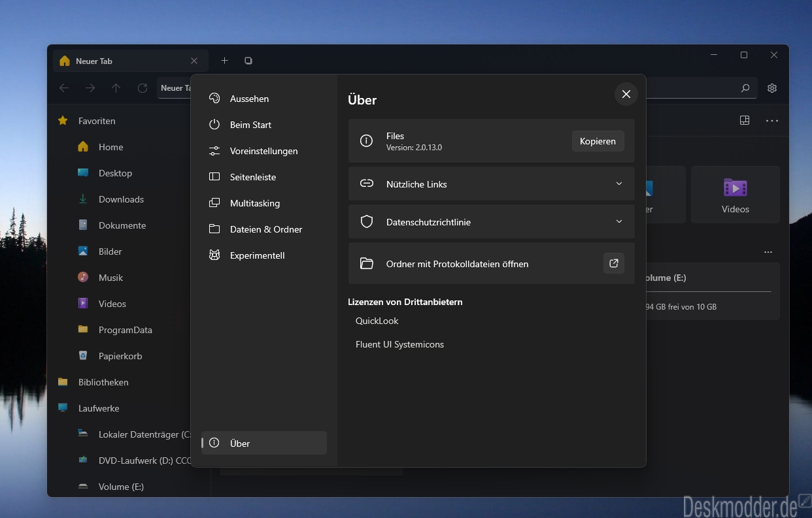Click the Aussehen palette icon
This screenshot has width=812, height=518.
[x=214, y=98]
